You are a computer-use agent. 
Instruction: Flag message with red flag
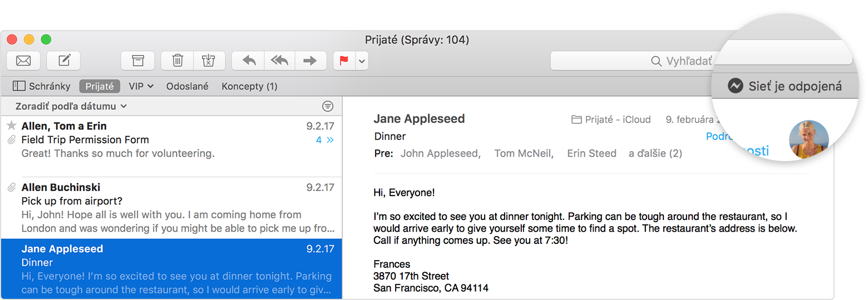pyautogui.click(x=344, y=61)
